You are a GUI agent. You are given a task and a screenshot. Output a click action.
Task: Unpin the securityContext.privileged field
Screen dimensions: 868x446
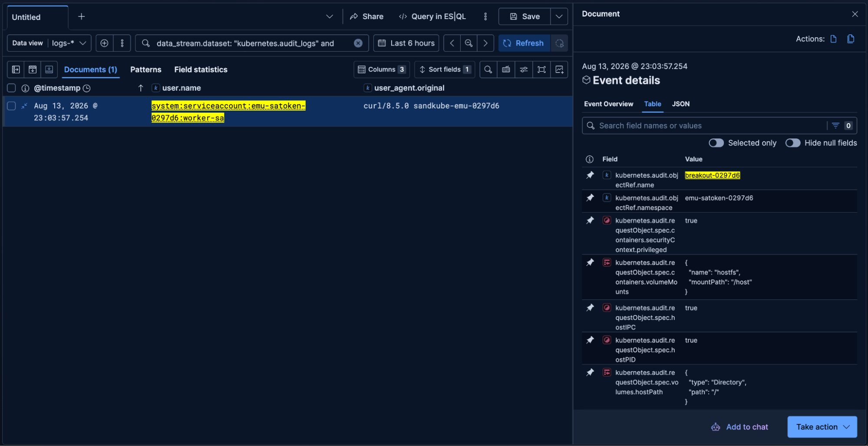[590, 220]
